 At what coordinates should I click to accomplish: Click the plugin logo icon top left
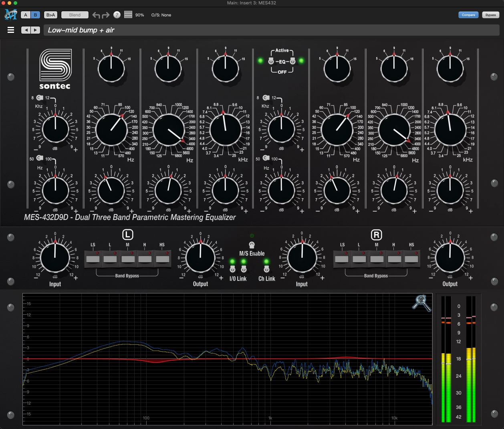(x=10, y=15)
